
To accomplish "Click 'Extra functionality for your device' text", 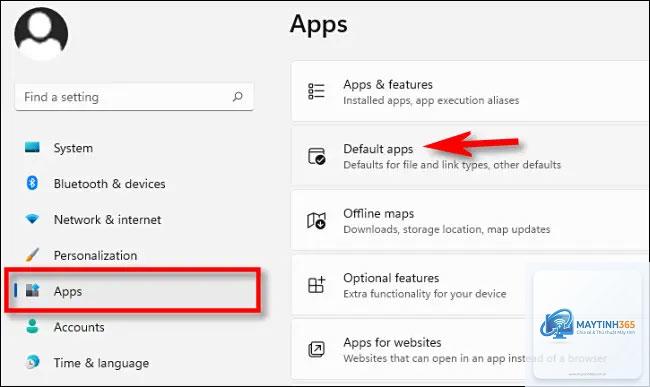I will (x=425, y=294).
